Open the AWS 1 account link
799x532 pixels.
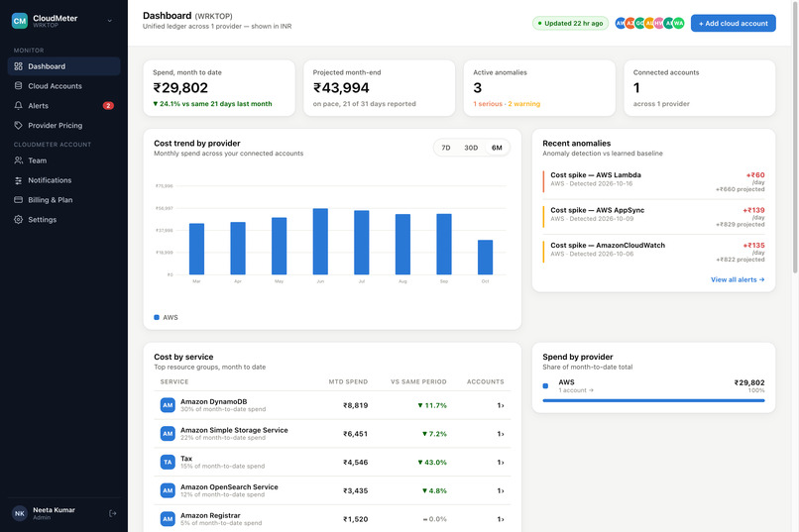click(576, 390)
